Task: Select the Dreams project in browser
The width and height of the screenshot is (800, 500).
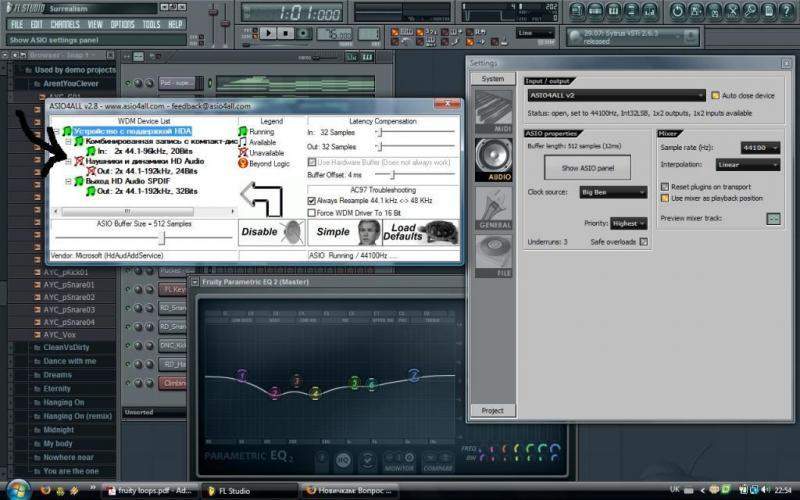Action: [57, 375]
